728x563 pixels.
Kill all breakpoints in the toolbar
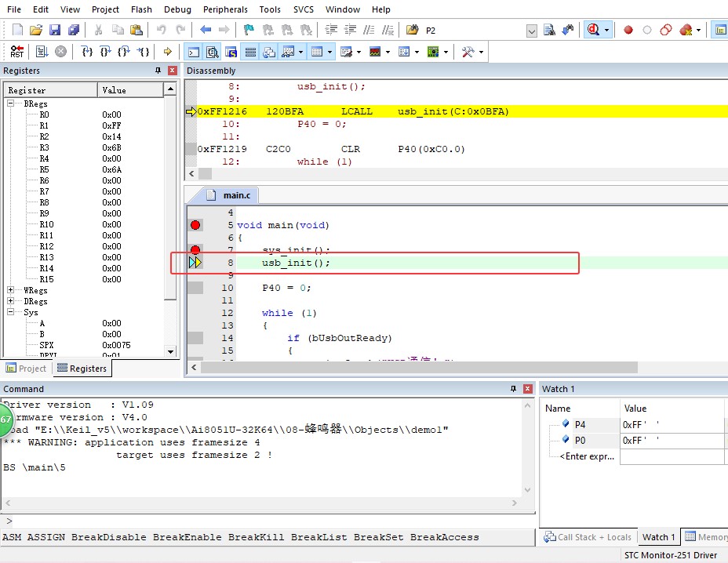tap(686, 30)
